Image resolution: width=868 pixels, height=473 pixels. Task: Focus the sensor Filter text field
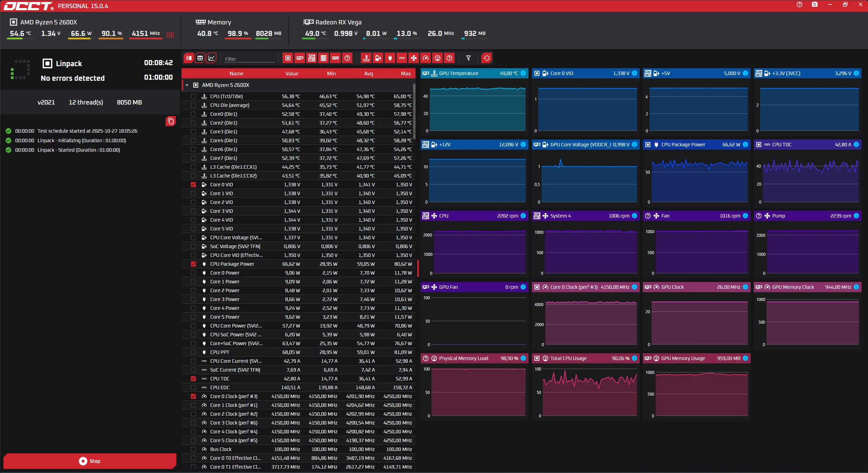click(x=249, y=59)
